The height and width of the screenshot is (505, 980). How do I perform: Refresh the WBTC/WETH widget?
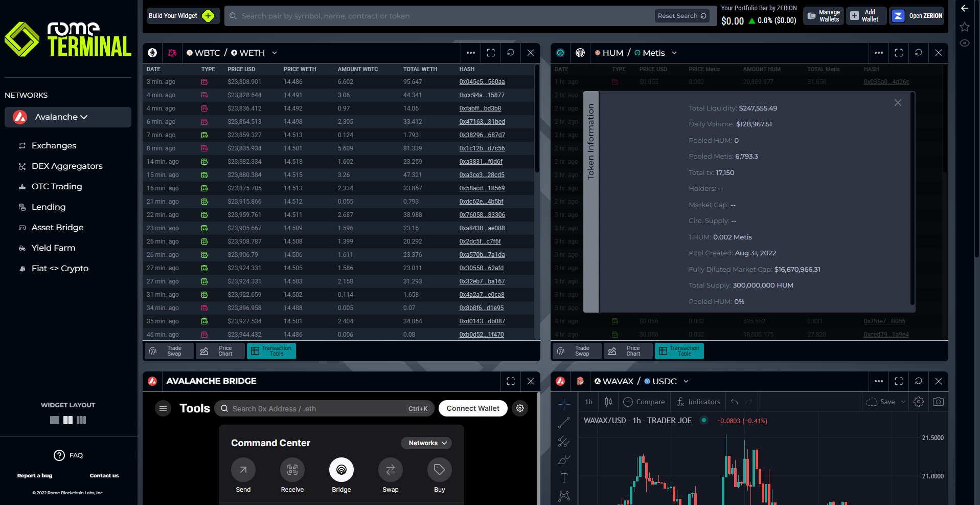click(511, 53)
